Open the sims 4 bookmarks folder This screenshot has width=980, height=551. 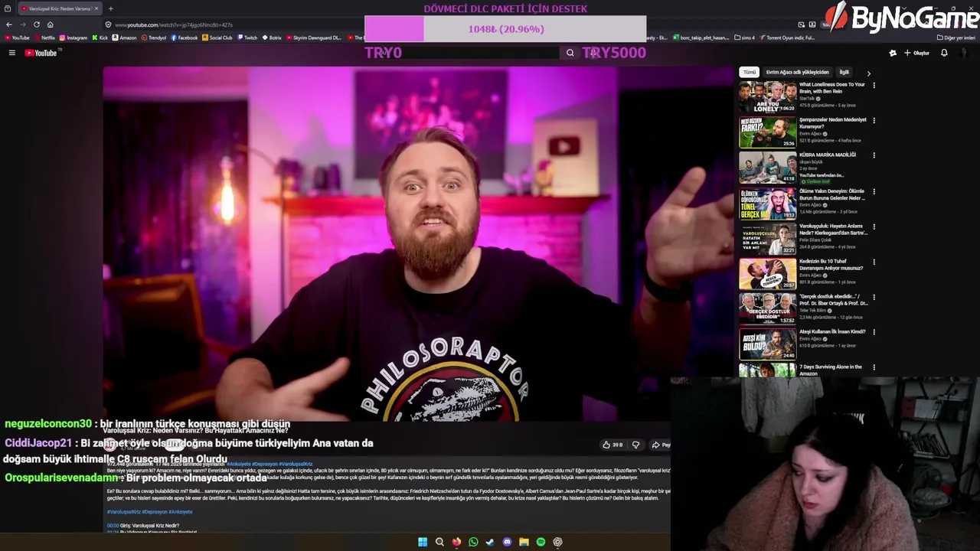[744, 37]
